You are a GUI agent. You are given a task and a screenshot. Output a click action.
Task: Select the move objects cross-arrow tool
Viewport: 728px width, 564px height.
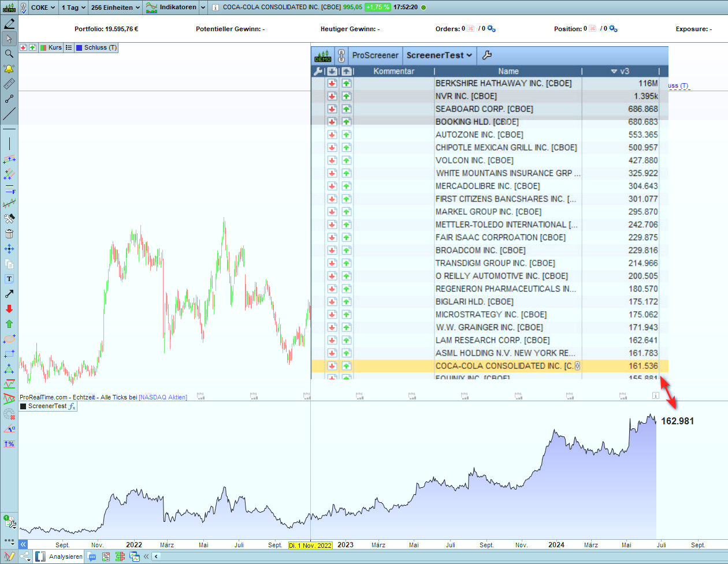tap(9, 249)
